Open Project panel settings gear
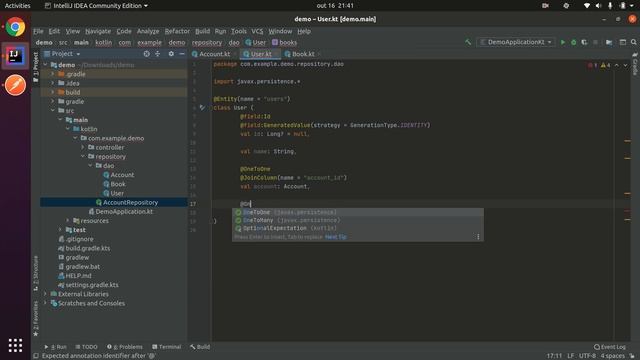 171,54
